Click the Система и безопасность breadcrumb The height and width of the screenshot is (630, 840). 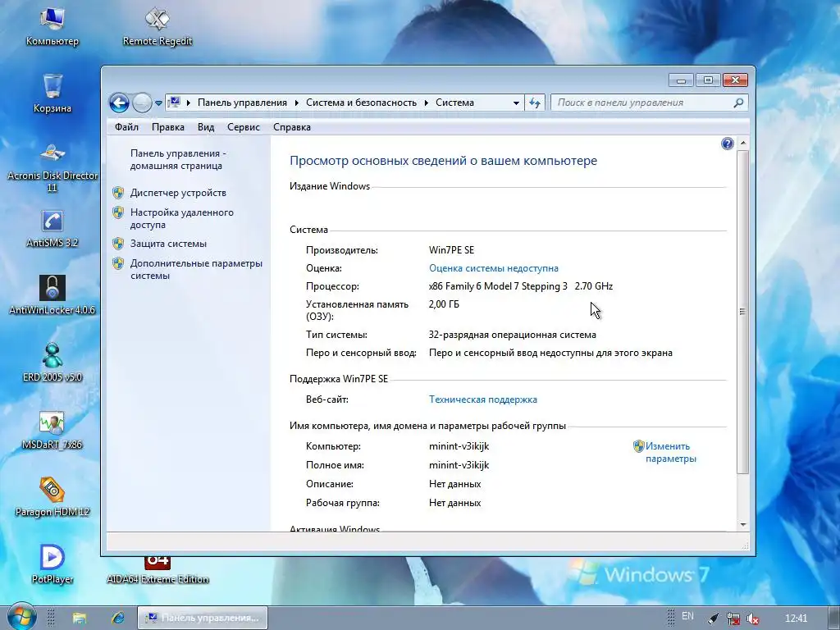point(361,103)
